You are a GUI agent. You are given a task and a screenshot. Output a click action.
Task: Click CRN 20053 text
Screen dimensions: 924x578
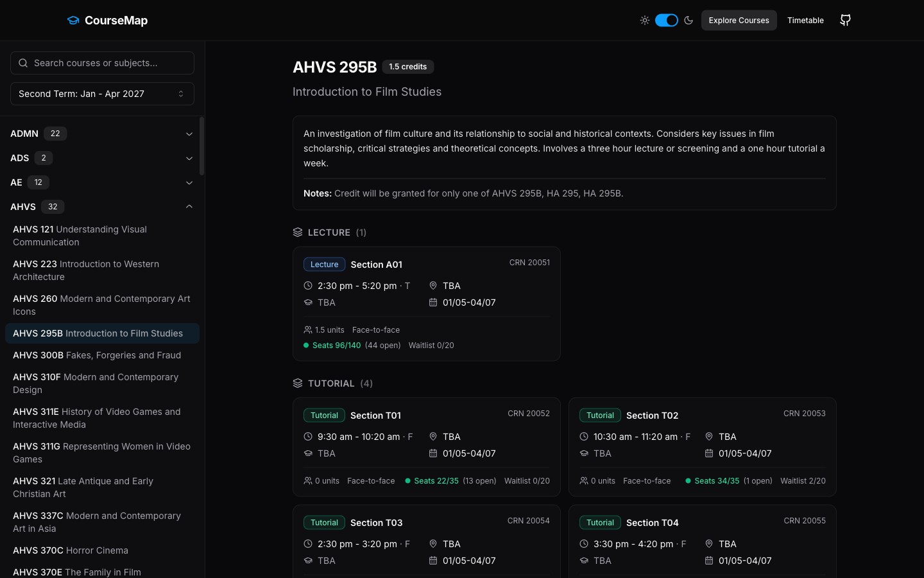pyautogui.click(x=805, y=414)
